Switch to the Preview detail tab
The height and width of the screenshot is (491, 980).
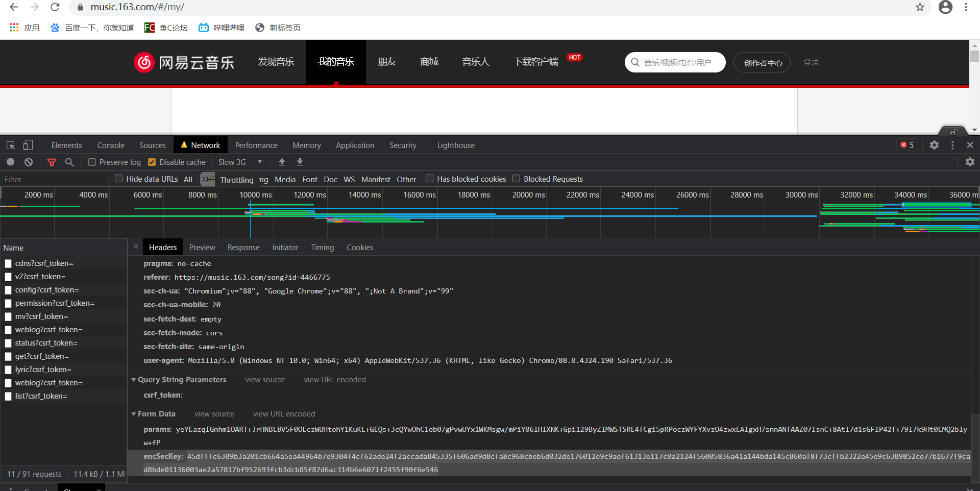(x=202, y=248)
